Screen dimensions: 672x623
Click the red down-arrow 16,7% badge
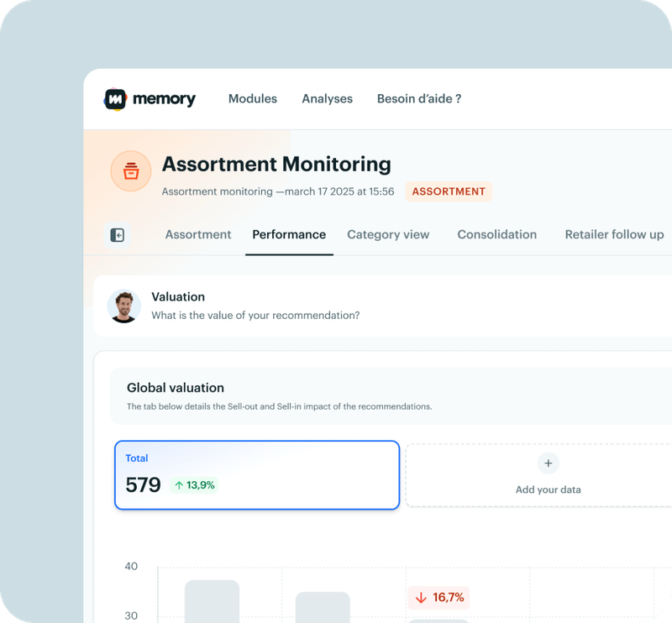pos(438,598)
